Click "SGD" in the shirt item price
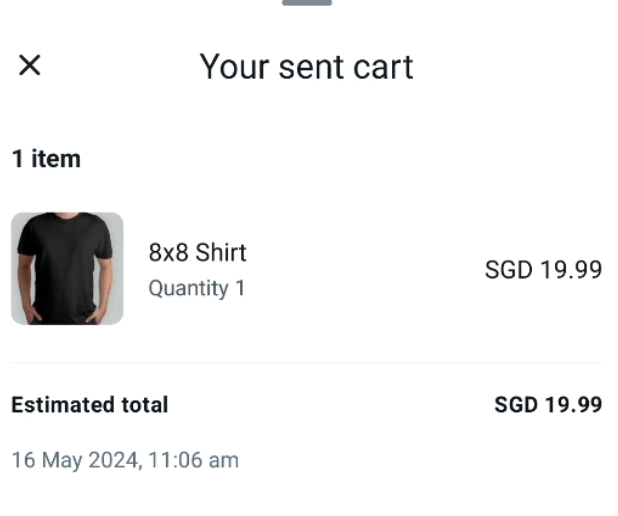 point(509,270)
